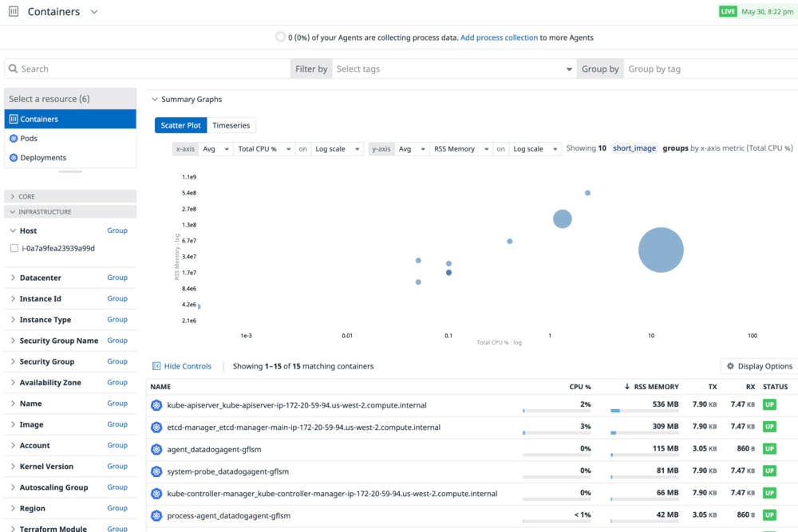The image size is (798, 532).
Task: Click the Containers page icon in header
Action: 14,11
